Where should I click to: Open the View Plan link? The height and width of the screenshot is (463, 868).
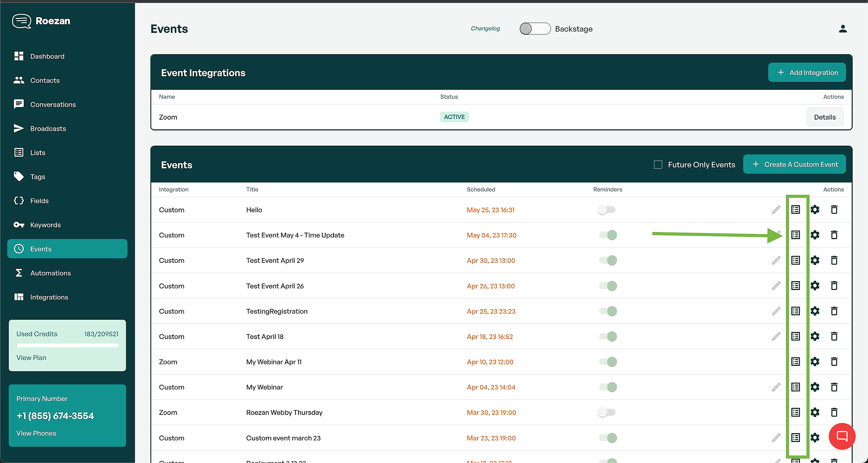[x=31, y=358]
